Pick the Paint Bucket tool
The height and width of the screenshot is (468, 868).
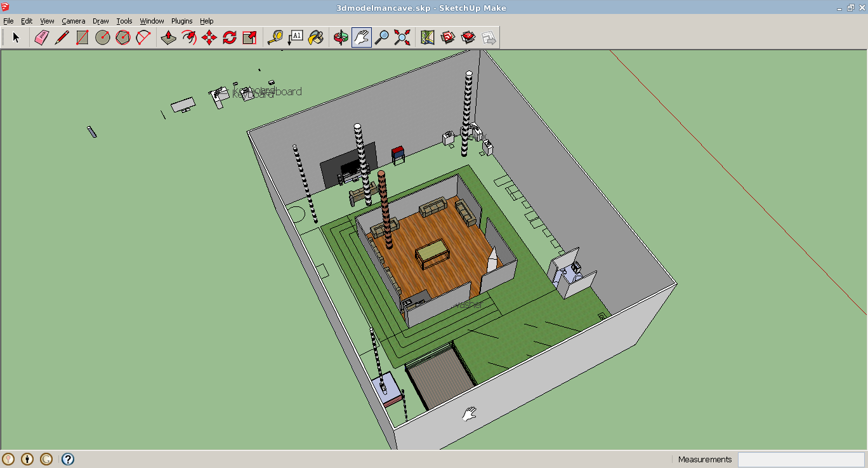click(315, 37)
